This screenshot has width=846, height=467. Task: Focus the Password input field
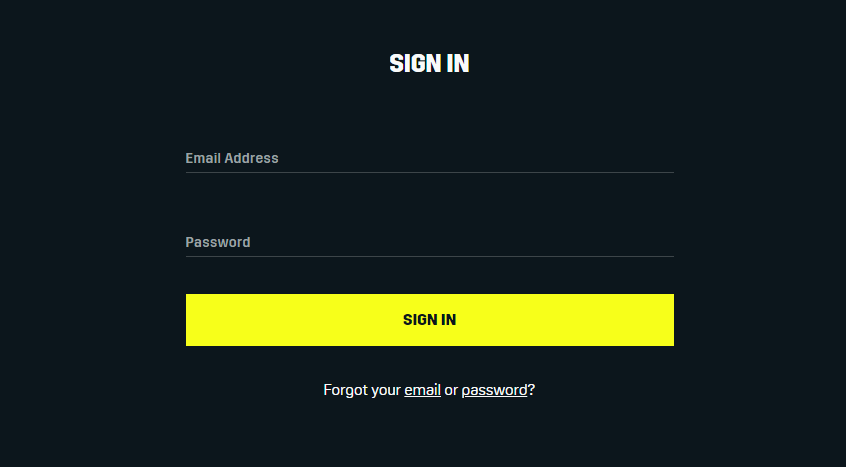tap(429, 242)
